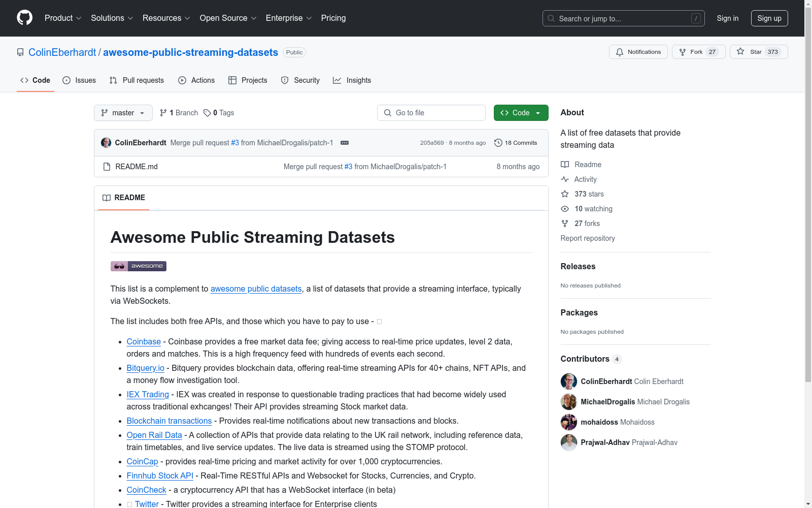Screen dimensions: 812x508
Task: Switch to the Insights tab
Action: (x=352, y=80)
